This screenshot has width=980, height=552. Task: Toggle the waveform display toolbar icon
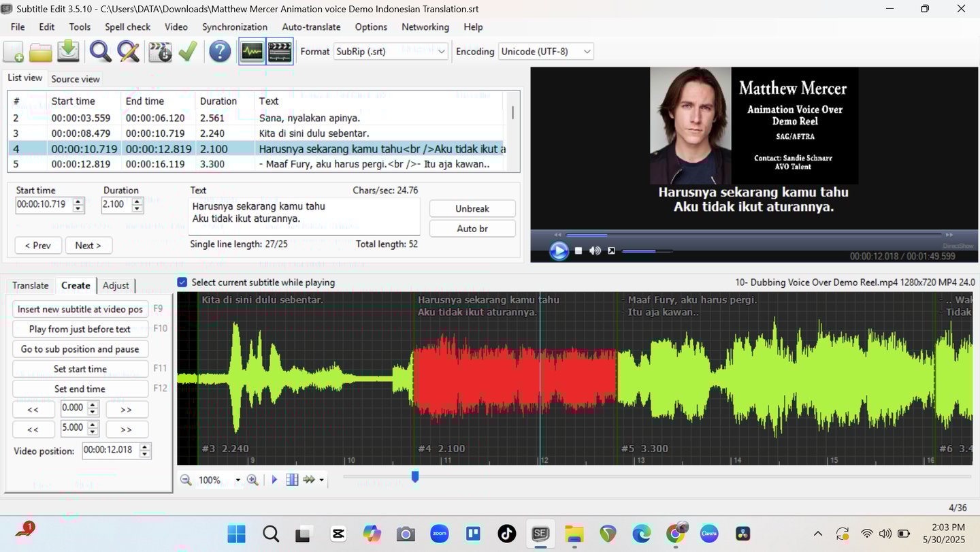click(252, 52)
